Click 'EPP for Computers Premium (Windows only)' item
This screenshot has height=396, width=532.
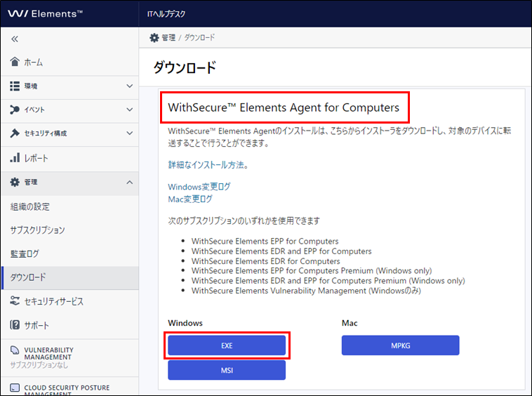312,271
